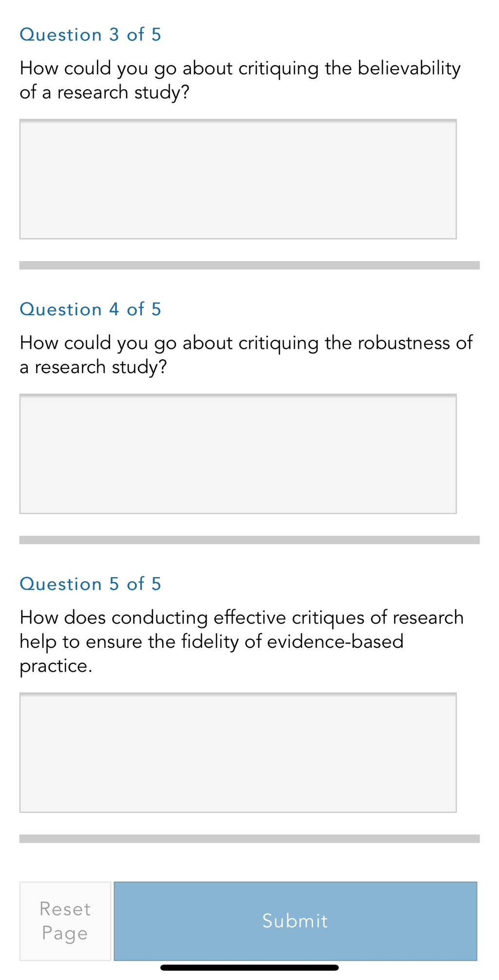Viewport: 499px width, 980px height.
Task: Click the gray divider below Question 3
Action: (x=249, y=265)
